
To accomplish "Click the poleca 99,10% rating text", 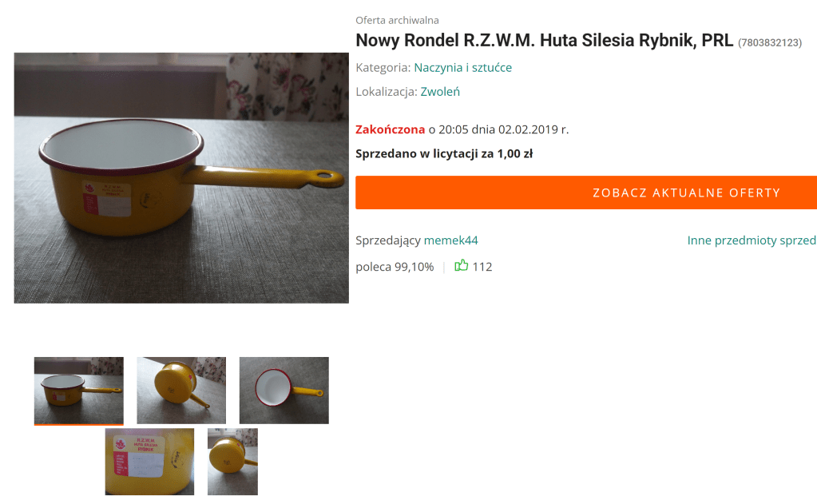I will [x=395, y=267].
